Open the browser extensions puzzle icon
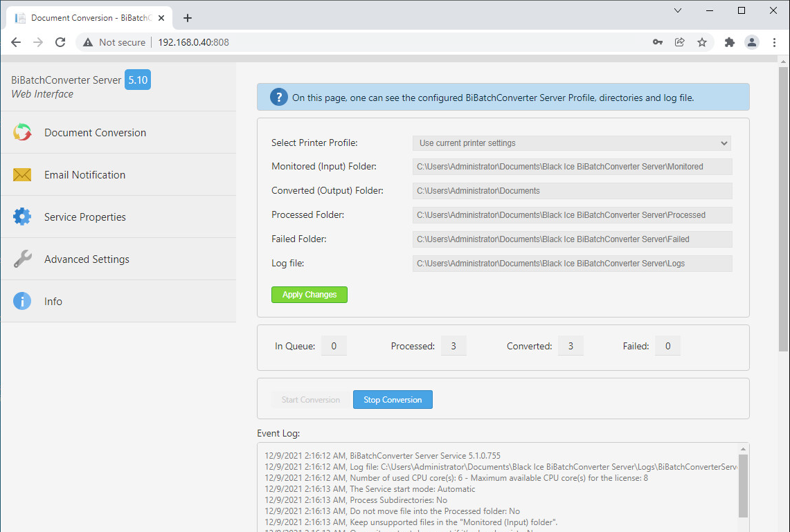 pos(729,42)
